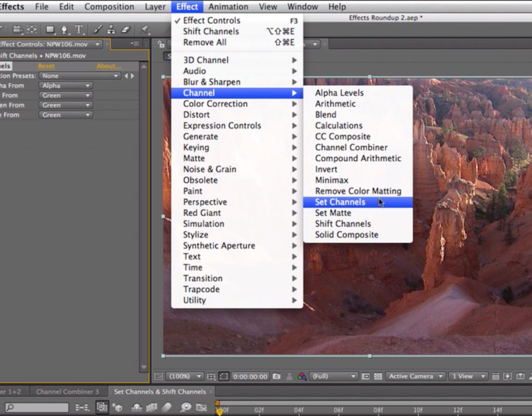Click the current time indicator marker

pos(219,411)
